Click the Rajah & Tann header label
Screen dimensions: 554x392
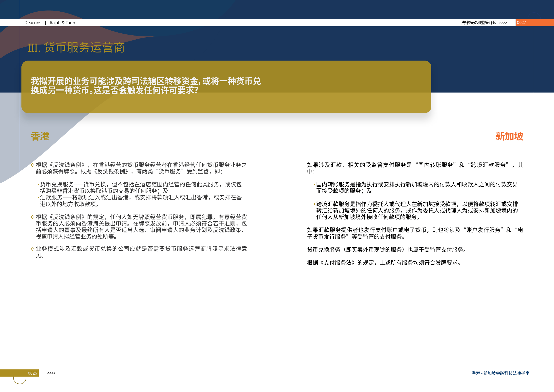point(62,23)
